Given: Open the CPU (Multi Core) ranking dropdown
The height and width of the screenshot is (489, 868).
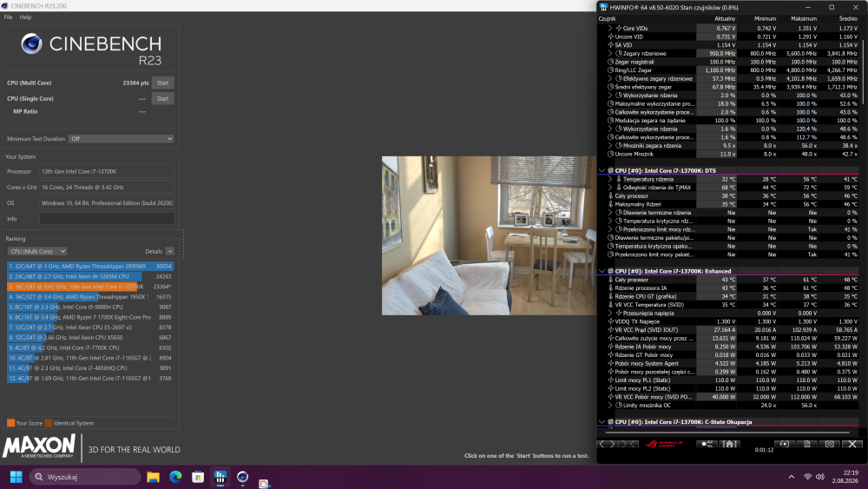Looking at the screenshot, I should (x=37, y=251).
